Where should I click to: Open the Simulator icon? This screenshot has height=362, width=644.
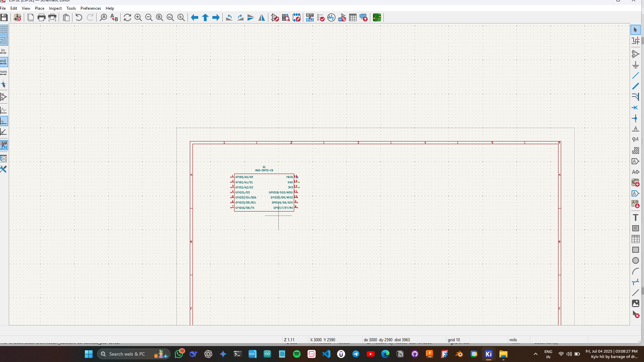tap(331, 17)
